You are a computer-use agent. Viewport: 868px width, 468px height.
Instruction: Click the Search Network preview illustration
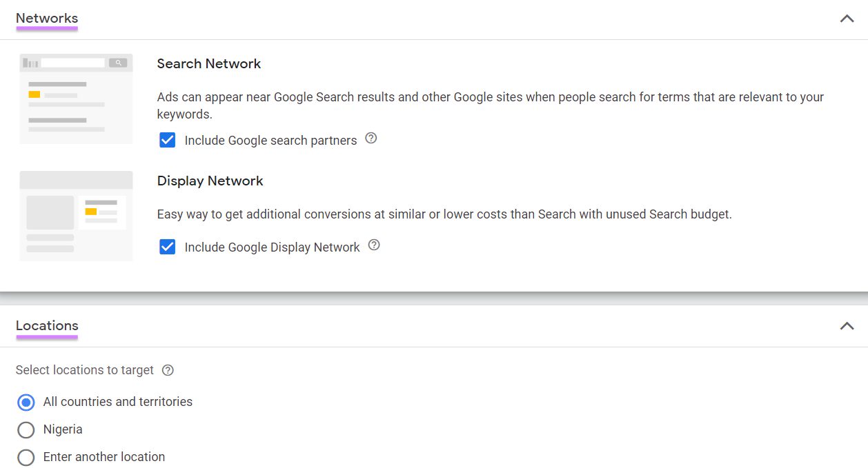coord(76,99)
